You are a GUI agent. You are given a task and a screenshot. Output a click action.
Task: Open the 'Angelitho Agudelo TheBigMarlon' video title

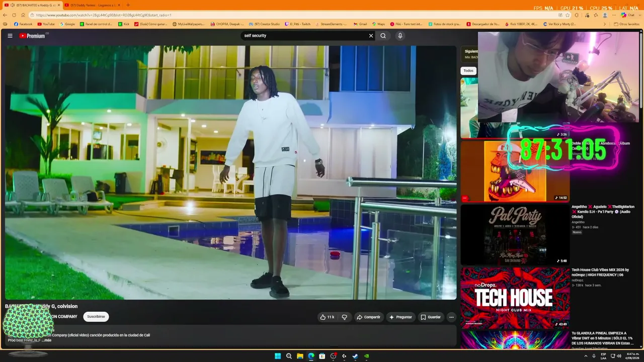click(x=603, y=212)
